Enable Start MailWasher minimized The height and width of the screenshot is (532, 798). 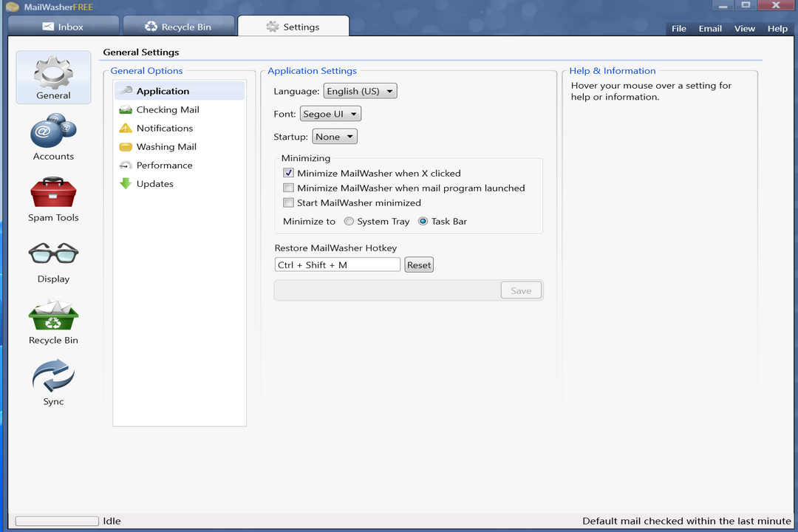[288, 202]
